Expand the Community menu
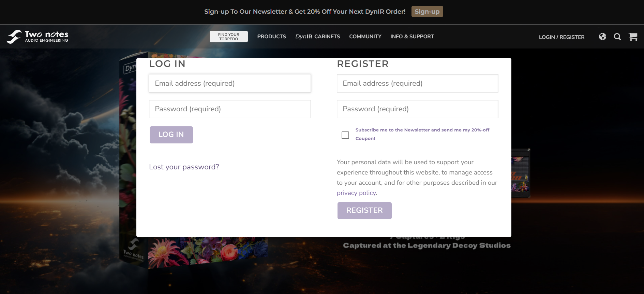This screenshot has width=644, height=294. (365, 37)
